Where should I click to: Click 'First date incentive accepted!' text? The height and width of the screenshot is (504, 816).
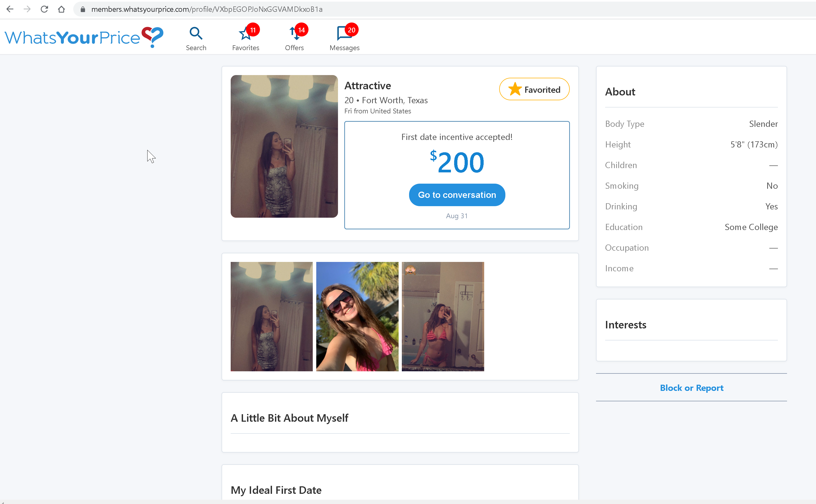coord(457,137)
